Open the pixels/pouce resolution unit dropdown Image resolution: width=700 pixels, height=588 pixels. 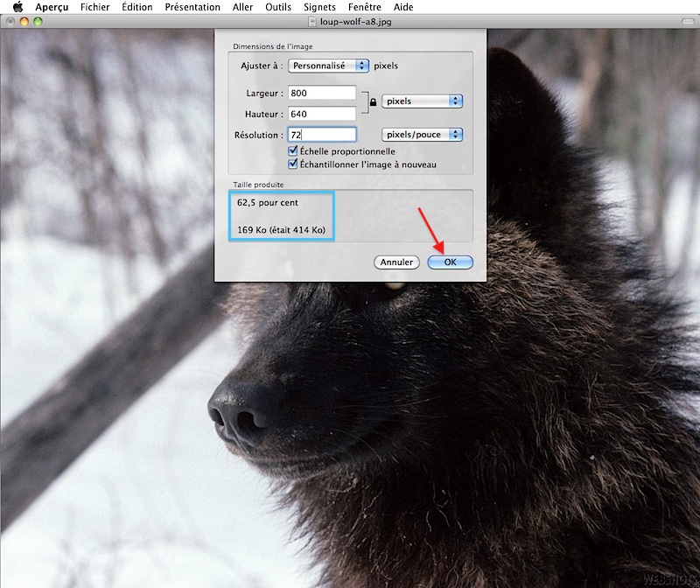[x=423, y=135]
